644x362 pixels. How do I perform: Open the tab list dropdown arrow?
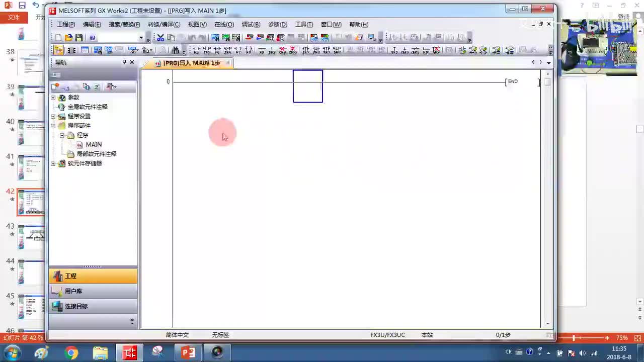[548, 63]
